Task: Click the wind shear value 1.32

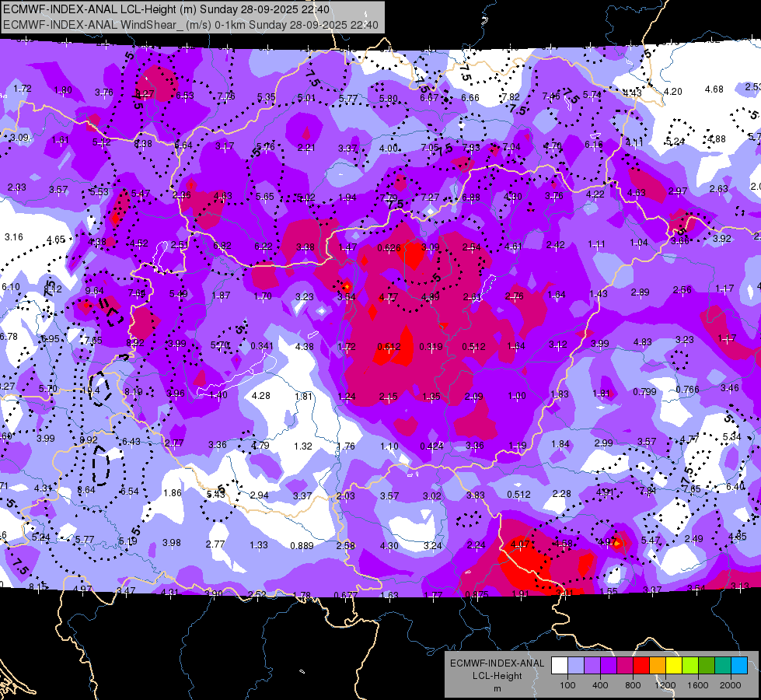Action: tap(303, 446)
